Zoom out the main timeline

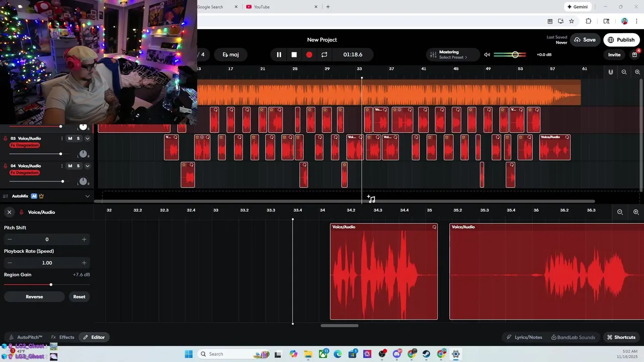pyautogui.click(x=624, y=72)
